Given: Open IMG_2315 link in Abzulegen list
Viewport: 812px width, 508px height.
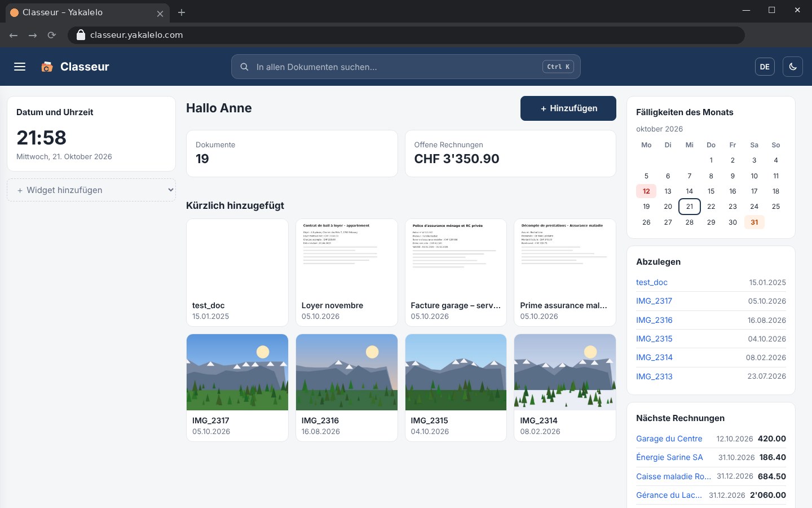Looking at the screenshot, I should click(x=654, y=339).
